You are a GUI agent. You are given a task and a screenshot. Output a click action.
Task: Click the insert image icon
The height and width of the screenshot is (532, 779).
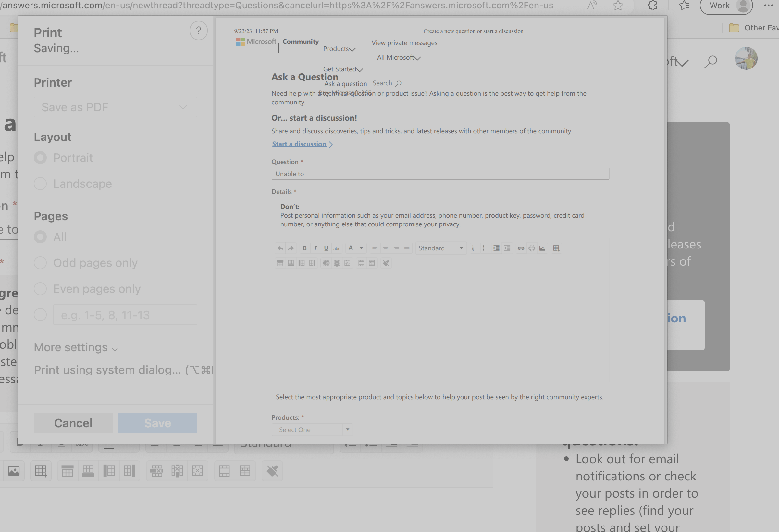543,248
